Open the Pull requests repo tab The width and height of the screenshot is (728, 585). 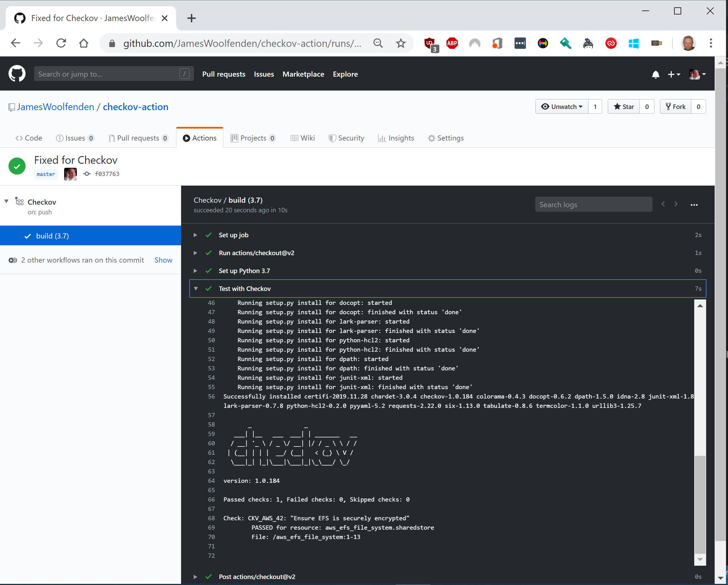point(138,138)
